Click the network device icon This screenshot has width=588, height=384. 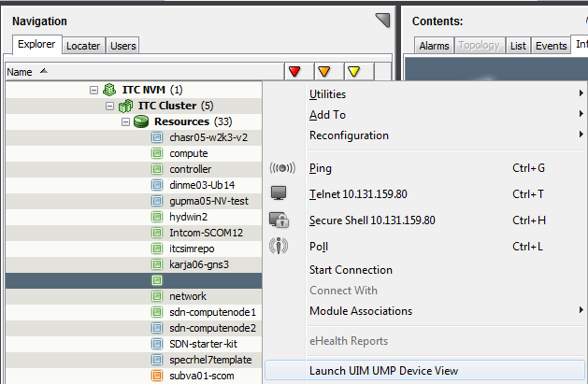tap(157, 296)
